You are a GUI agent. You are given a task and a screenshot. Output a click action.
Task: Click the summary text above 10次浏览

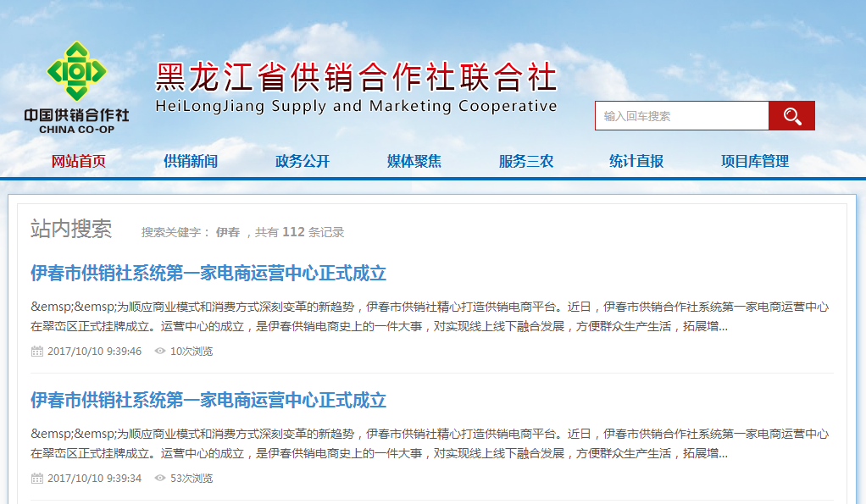tap(430, 316)
